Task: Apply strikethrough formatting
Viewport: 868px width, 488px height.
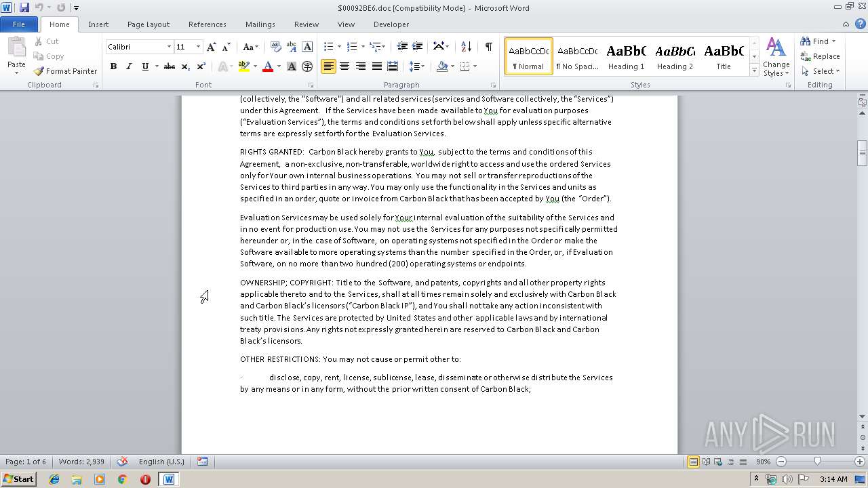Action: pos(170,66)
